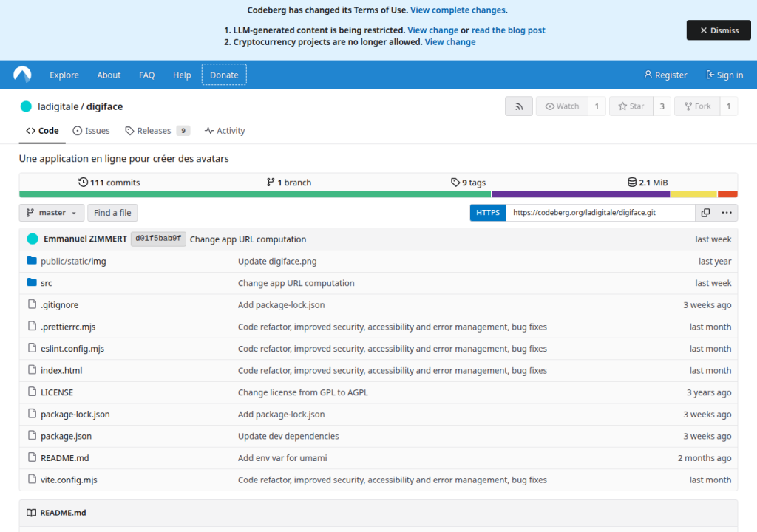Click the ladigitale owner link
Screen dimensions: 757x532
[58, 106]
